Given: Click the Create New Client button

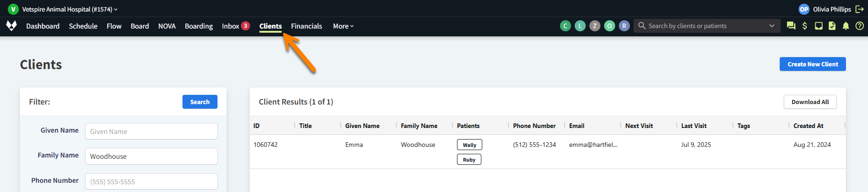Looking at the screenshot, I should click(812, 64).
